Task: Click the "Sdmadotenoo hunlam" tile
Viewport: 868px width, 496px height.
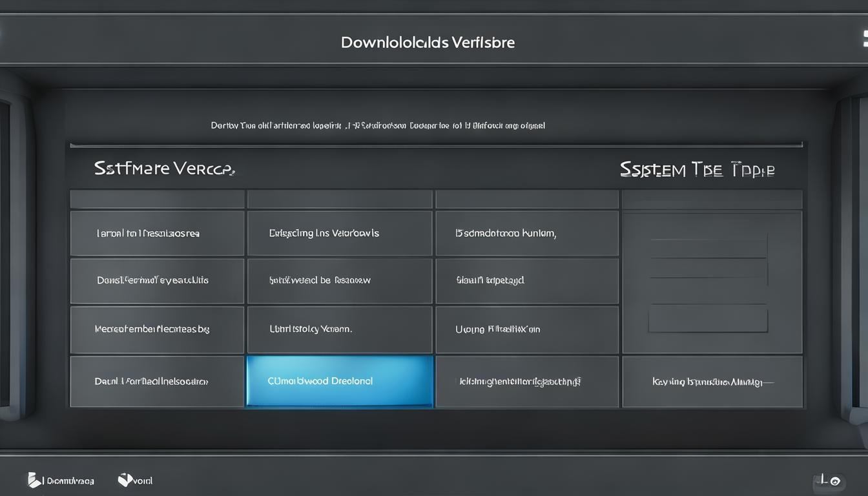Action: pos(527,233)
